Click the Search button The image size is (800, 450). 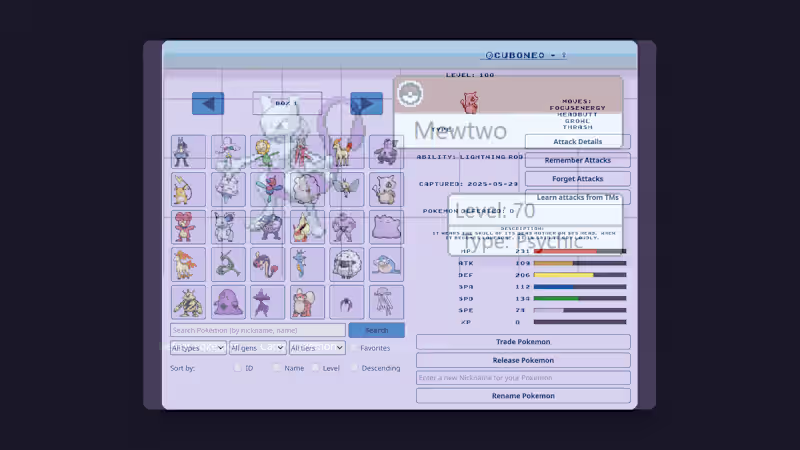point(377,330)
